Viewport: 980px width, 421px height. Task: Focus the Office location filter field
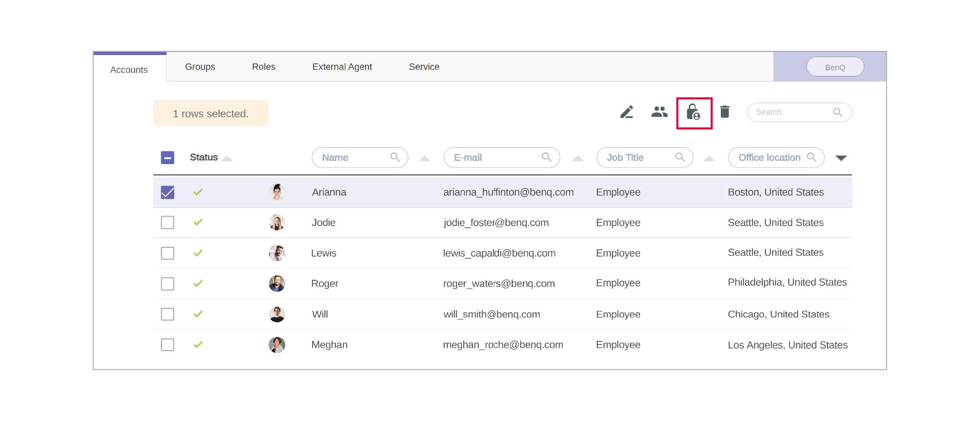click(x=769, y=157)
